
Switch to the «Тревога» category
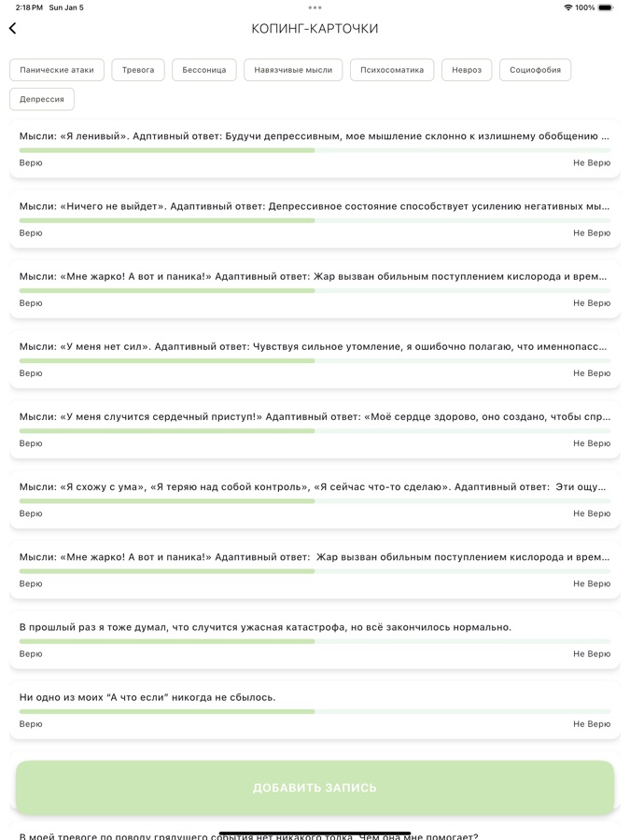pyautogui.click(x=138, y=70)
